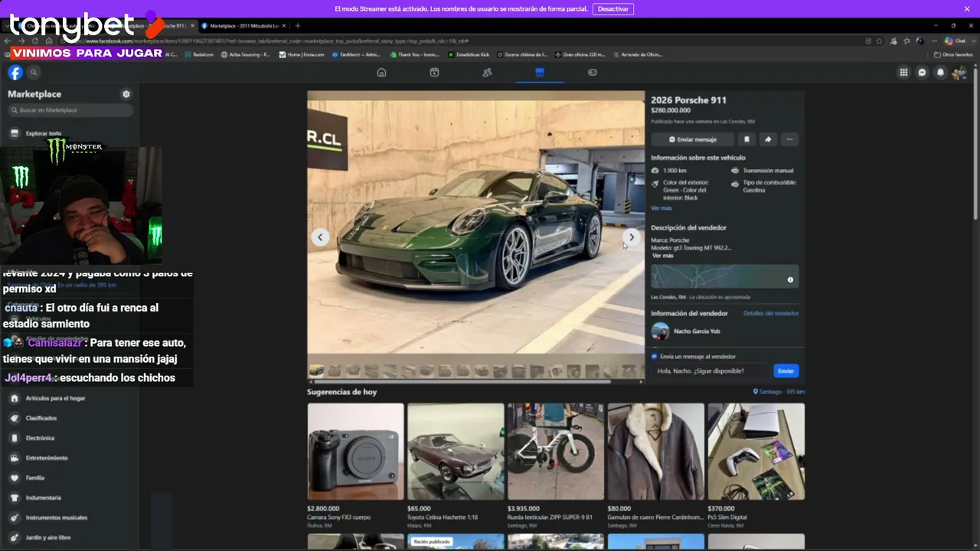Image resolution: width=980 pixels, height=551 pixels.
Task: Share the Porsche 911 listing
Action: (768, 139)
